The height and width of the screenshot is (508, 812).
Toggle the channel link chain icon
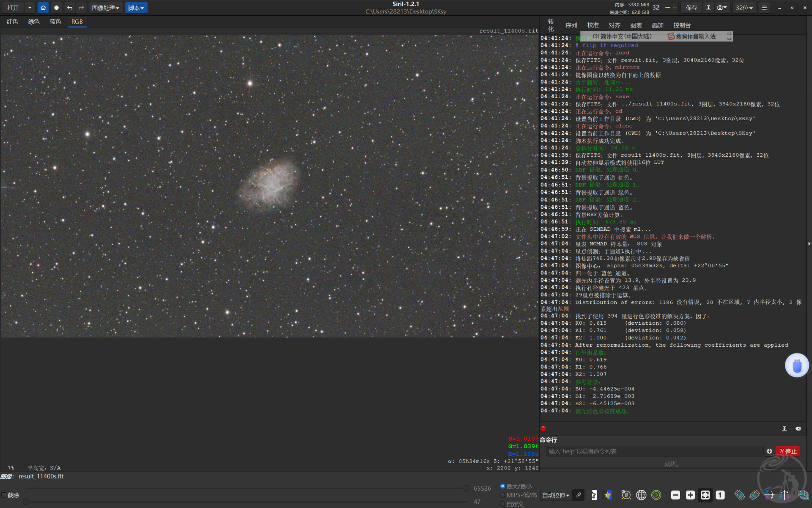click(579, 495)
